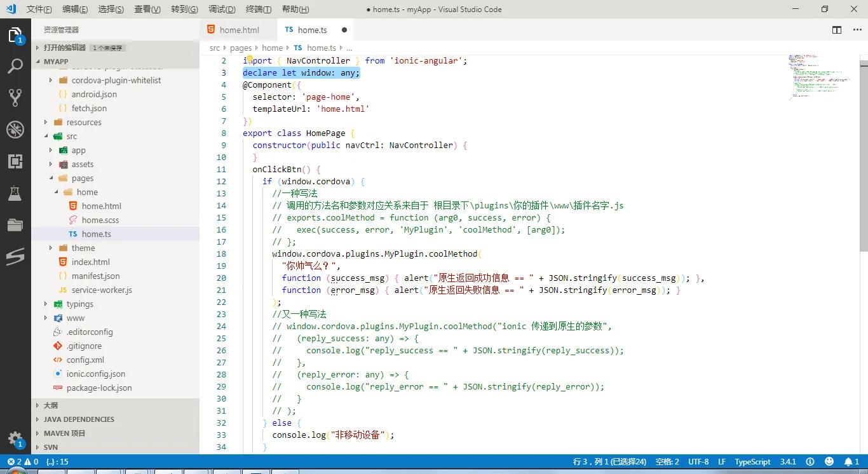Collapse the src folder
This screenshot has width=868, height=474.
pos(116,136)
